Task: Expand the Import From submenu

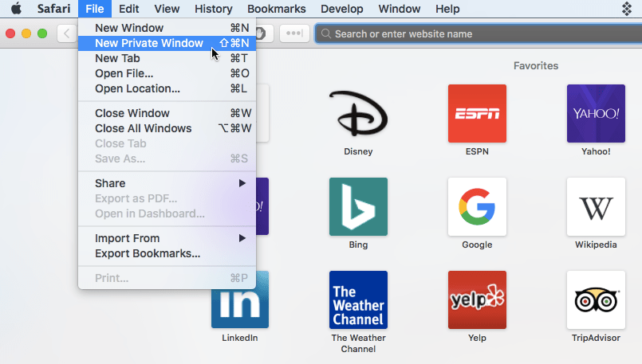Action: coord(167,238)
